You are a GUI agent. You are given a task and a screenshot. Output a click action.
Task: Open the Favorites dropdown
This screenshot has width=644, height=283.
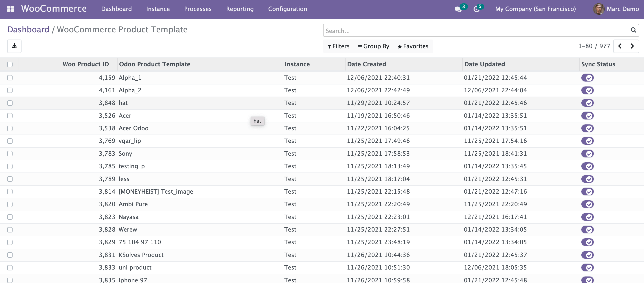click(413, 46)
